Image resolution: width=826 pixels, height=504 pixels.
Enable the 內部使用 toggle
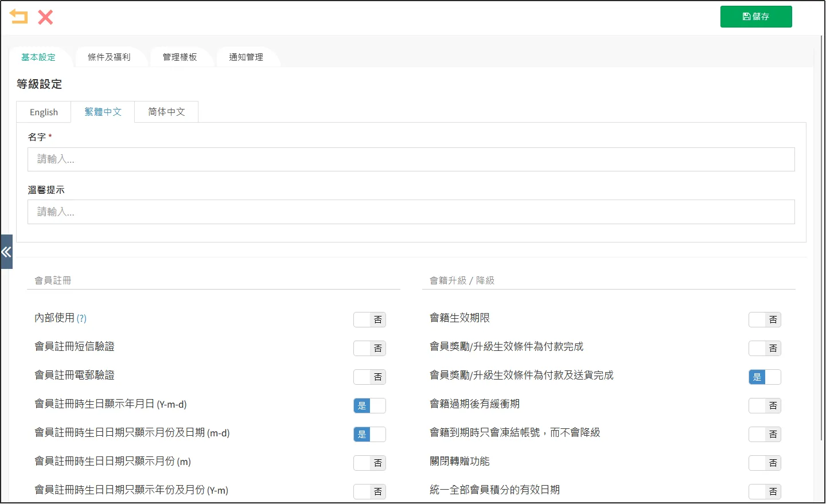pyautogui.click(x=369, y=319)
